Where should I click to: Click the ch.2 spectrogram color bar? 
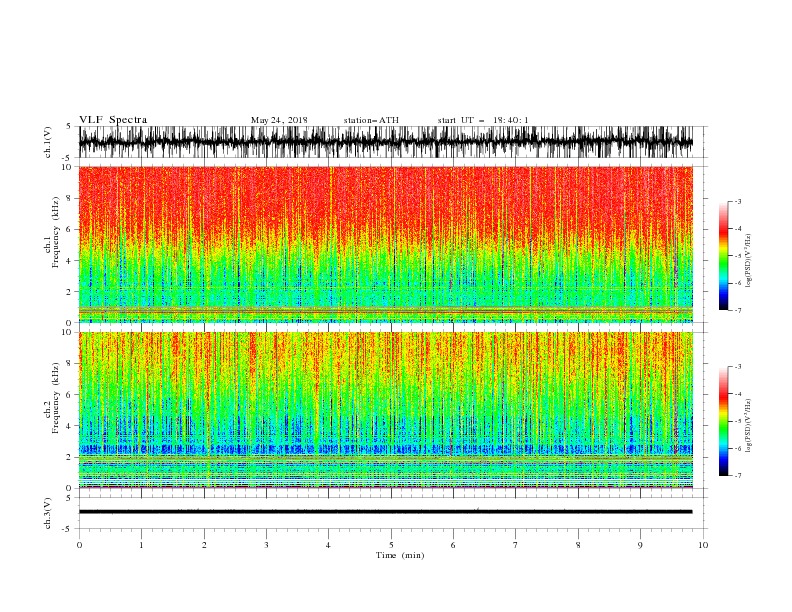[723, 421]
